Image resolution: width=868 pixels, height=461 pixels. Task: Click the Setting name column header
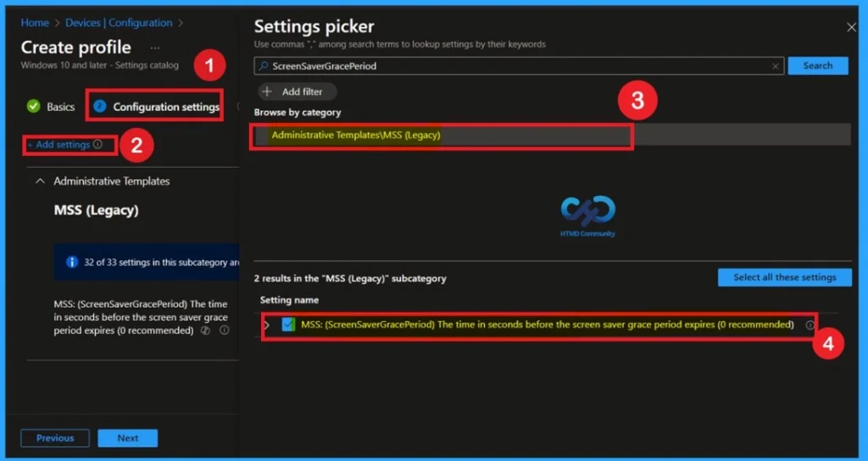pyautogui.click(x=290, y=300)
